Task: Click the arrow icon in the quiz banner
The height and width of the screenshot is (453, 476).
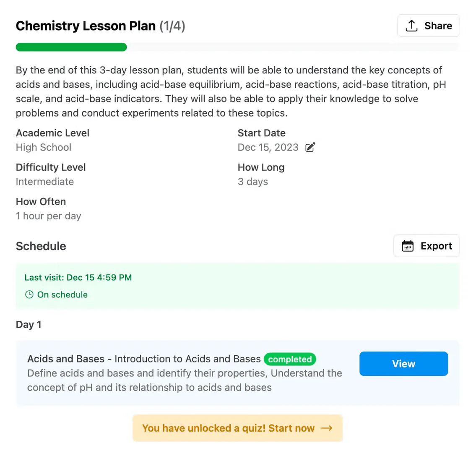Action: coord(326,428)
